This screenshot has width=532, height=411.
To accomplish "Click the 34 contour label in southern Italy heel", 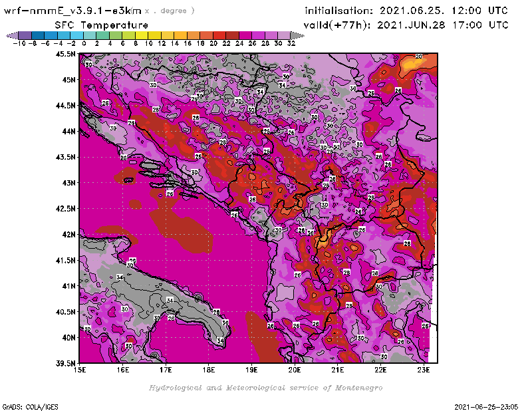I will click(220, 341).
